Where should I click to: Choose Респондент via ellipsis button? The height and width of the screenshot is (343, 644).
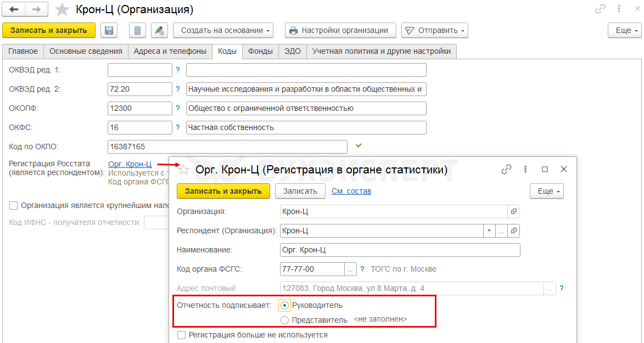(x=501, y=231)
